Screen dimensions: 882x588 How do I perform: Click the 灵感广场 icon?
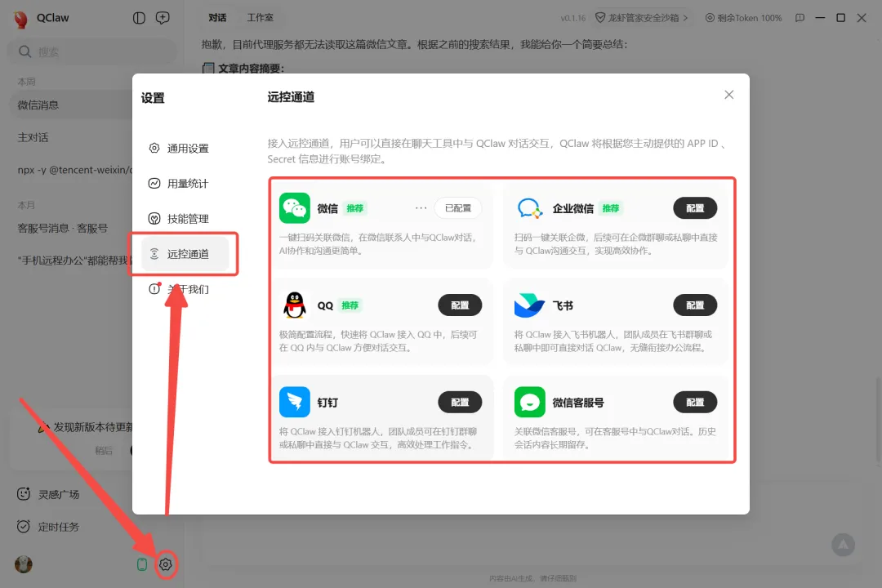coord(24,494)
